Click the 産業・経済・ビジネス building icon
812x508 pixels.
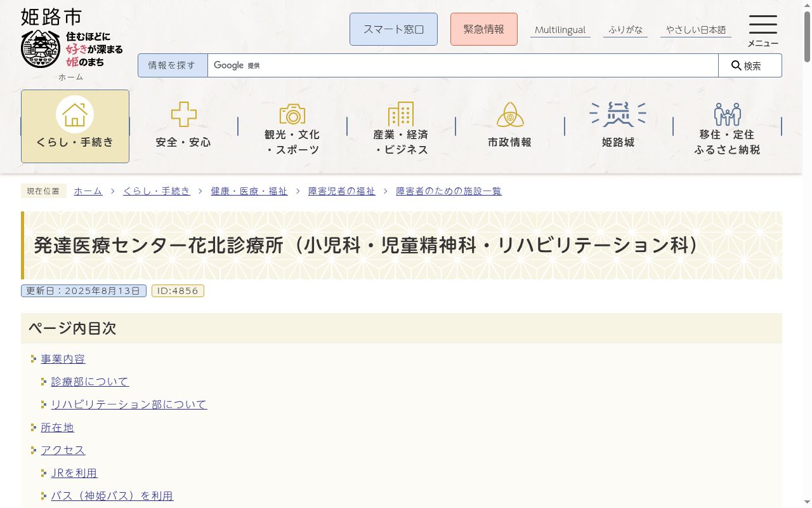tap(401, 114)
